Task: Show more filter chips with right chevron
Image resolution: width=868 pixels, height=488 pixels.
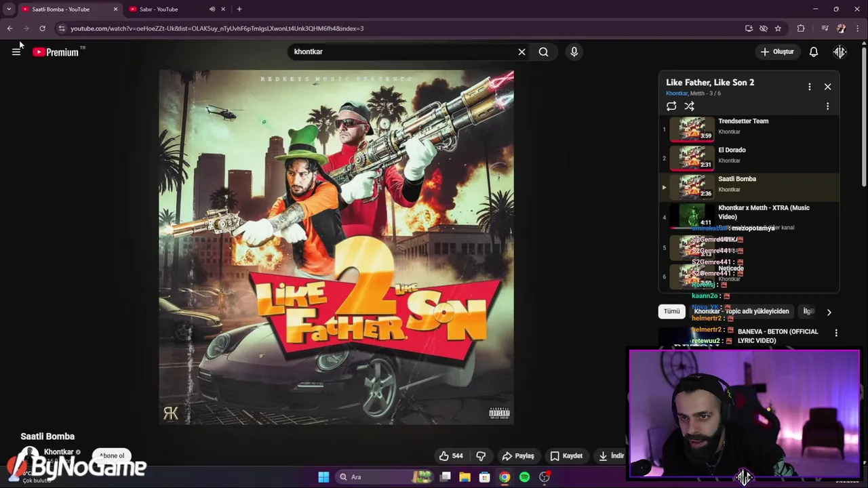Action: 829,312
